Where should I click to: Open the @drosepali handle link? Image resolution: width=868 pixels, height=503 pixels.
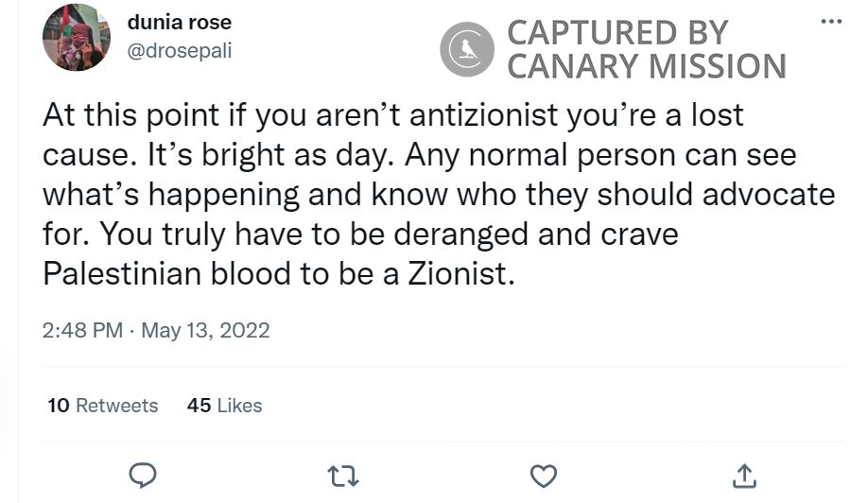(180, 50)
